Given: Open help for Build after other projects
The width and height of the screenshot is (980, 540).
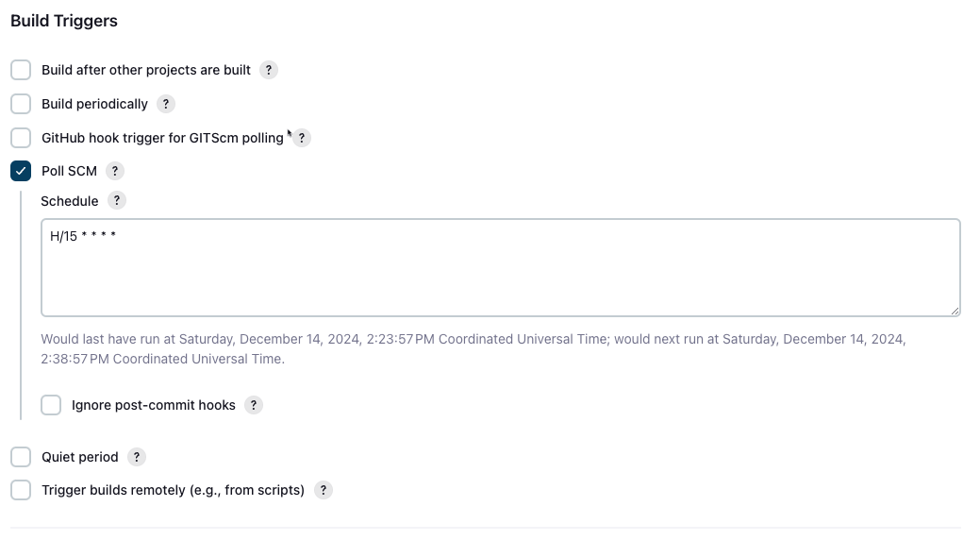Looking at the screenshot, I should (269, 70).
